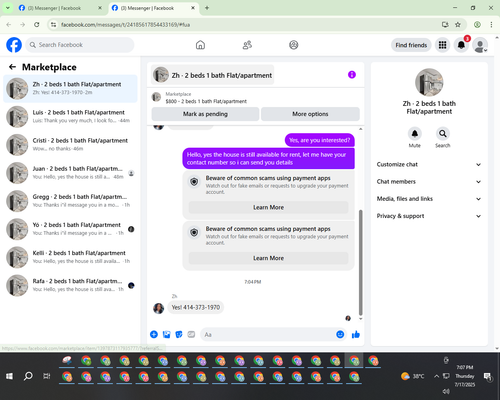Open the volume icon in system tray
Screen dimensions: 500x400
pos(446,391)
